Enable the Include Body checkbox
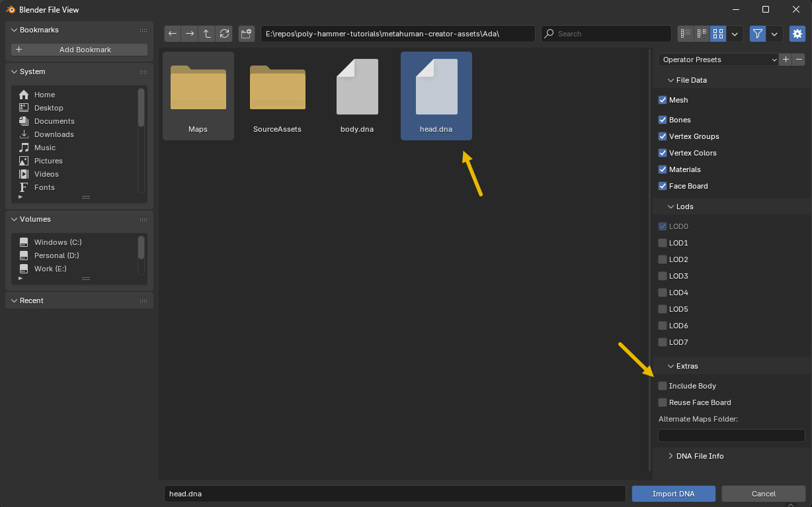Viewport: 812px width, 507px height. [x=663, y=386]
